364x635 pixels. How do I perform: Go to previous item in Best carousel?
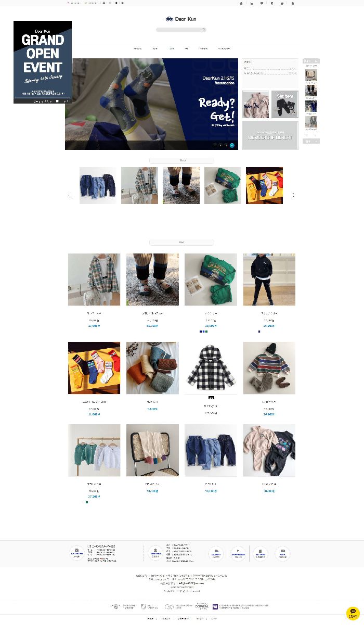pyautogui.click(x=70, y=196)
